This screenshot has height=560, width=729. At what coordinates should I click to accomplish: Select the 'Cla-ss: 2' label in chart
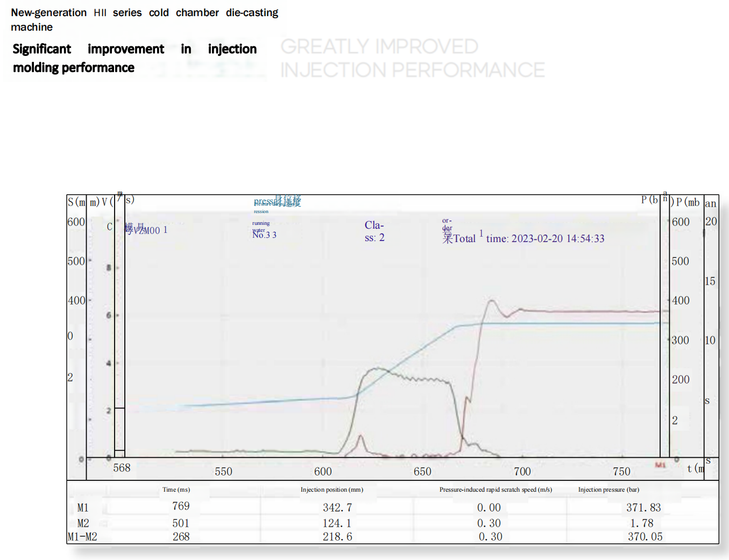(374, 231)
